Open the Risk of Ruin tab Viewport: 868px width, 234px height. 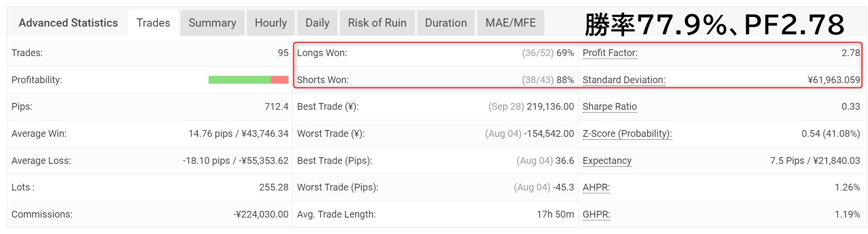click(x=377, y=23)
